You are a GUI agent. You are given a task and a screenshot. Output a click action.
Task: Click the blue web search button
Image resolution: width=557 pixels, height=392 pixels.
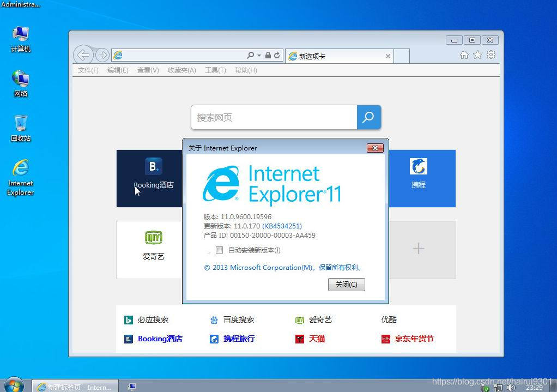369,117
